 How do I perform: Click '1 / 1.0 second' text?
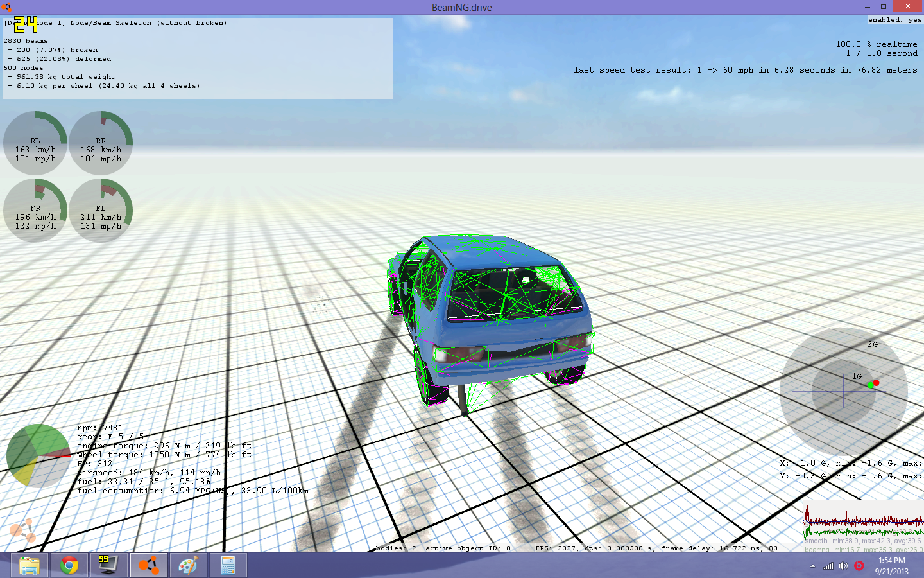pyautogui.click(x=882, y=53)
